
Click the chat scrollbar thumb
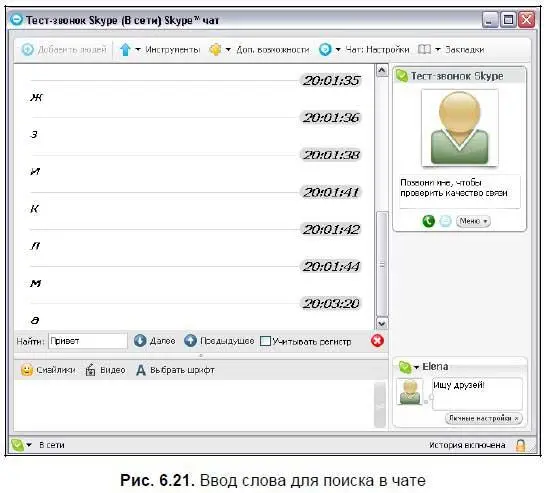(382, 264)
